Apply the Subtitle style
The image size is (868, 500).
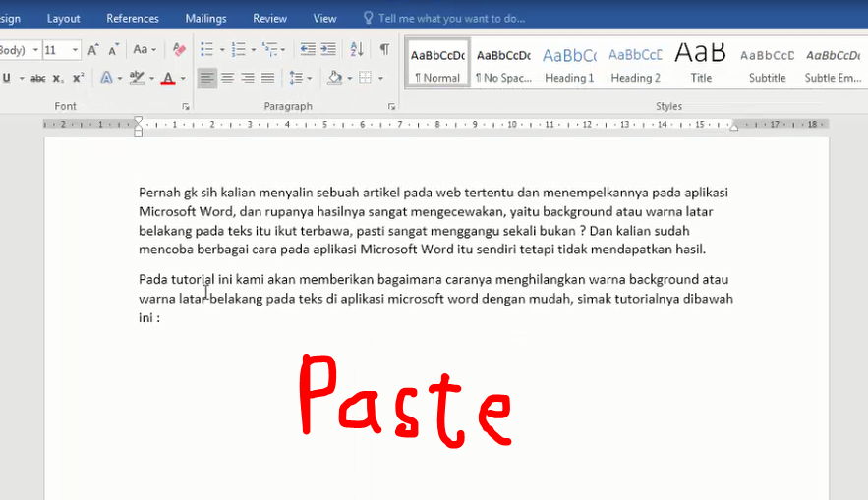click(768, 63)
